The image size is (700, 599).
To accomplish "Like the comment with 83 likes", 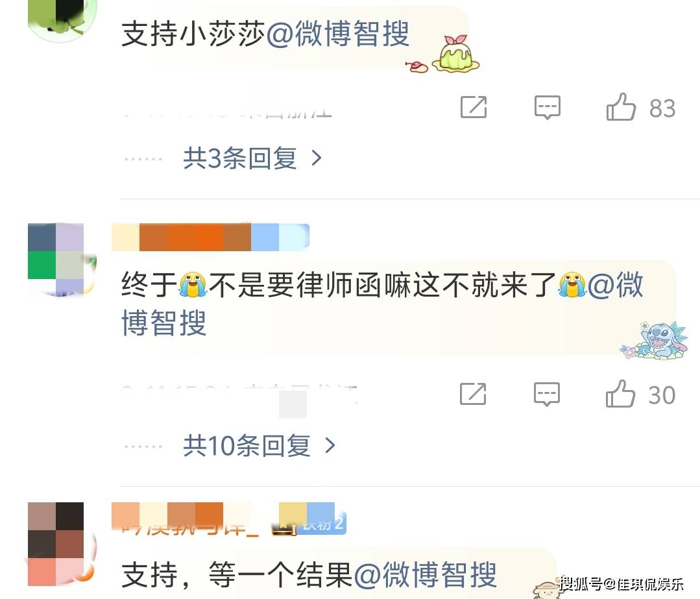I will (x=621, y=107).
